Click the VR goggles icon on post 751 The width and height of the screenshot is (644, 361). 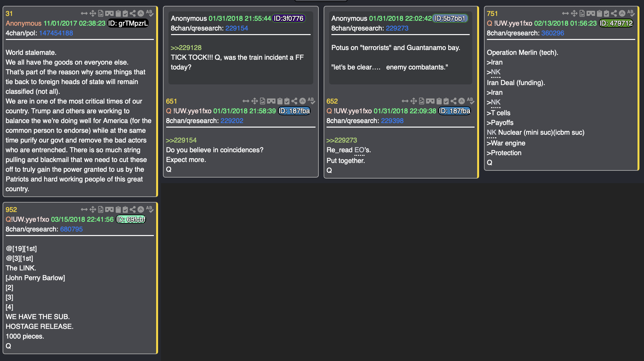[x=591, y=13]
